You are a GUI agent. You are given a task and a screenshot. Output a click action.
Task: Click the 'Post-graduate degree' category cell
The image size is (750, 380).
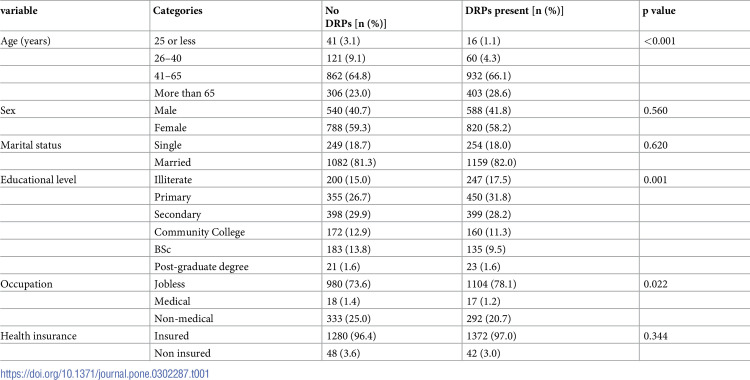click(x=201, y=267)
